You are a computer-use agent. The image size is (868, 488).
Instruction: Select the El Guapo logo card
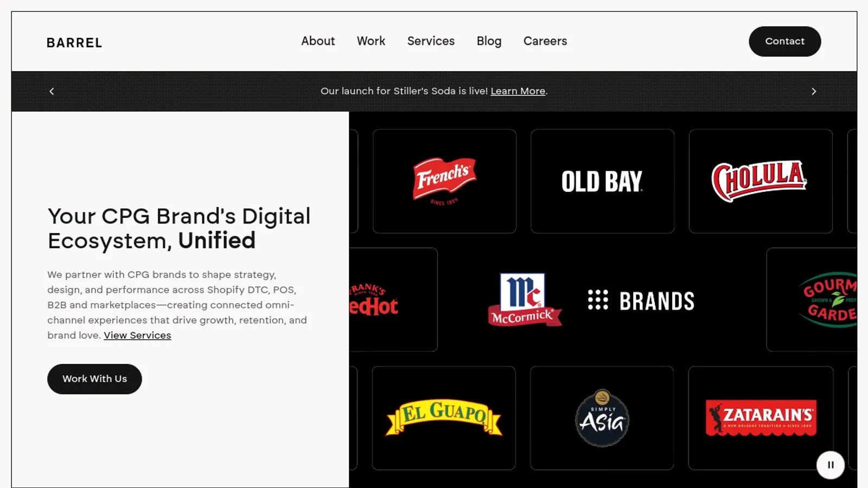[444, 418]
